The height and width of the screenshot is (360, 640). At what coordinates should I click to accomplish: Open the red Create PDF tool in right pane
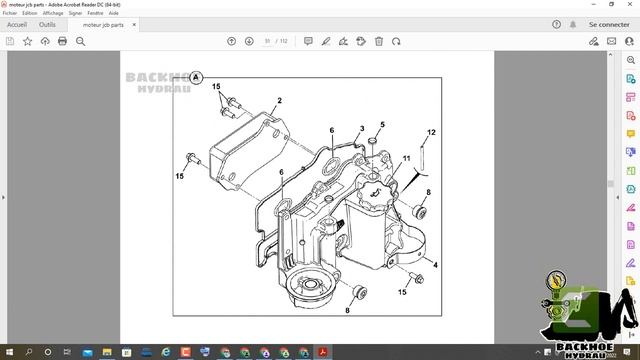click(631, 116)
